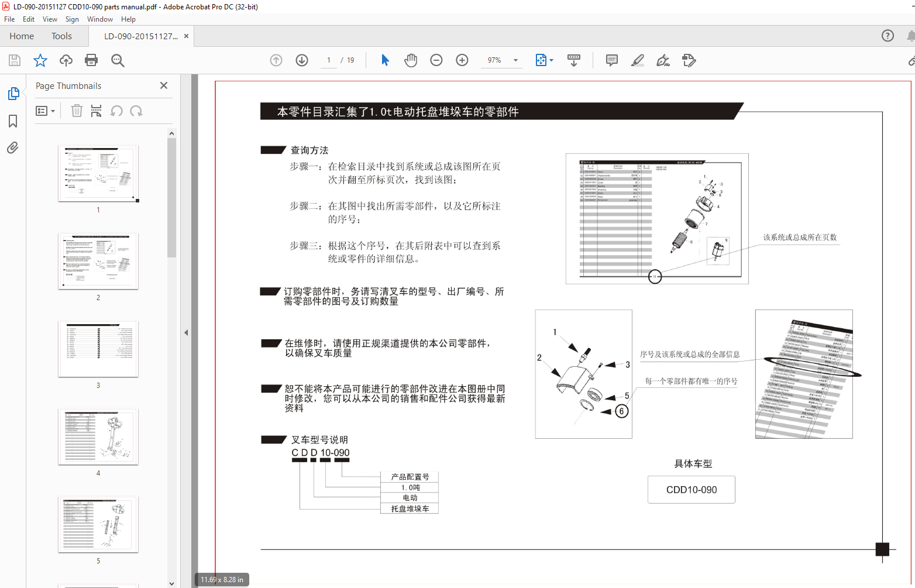Go to next page arrow
This screenshot has height=588, width=915.
[x=302, y=60]
